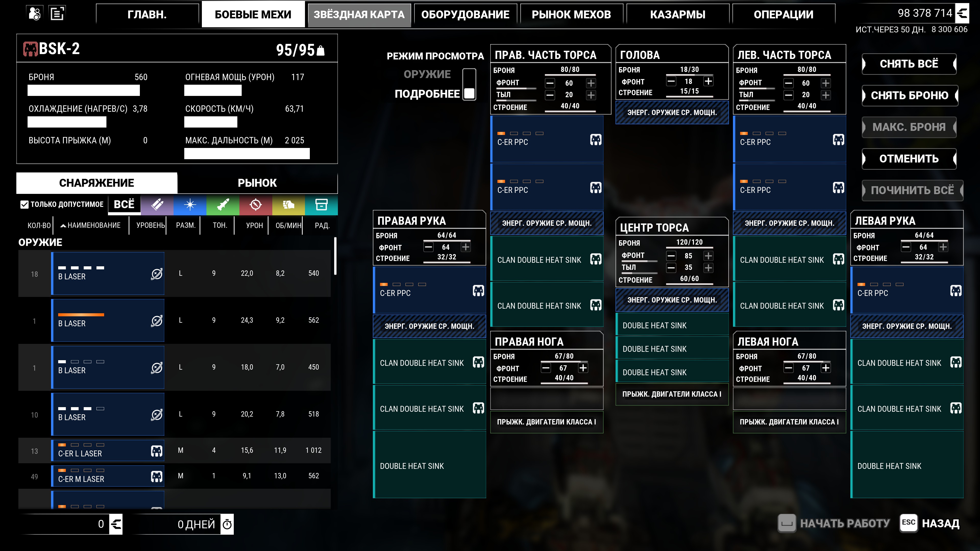Sort list by УРОН column header
This screenshot has width=980, height=551.
click(254, 226)
